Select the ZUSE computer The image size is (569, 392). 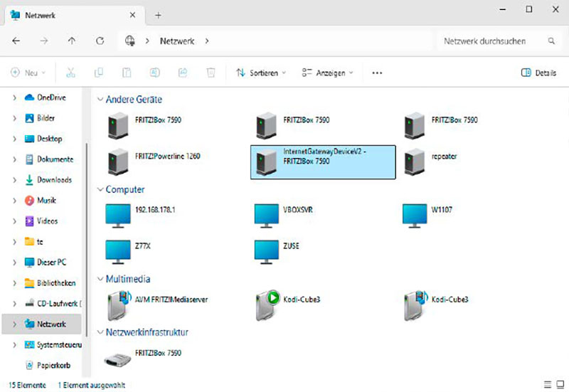pyautogui.click(x=277, y=252)
